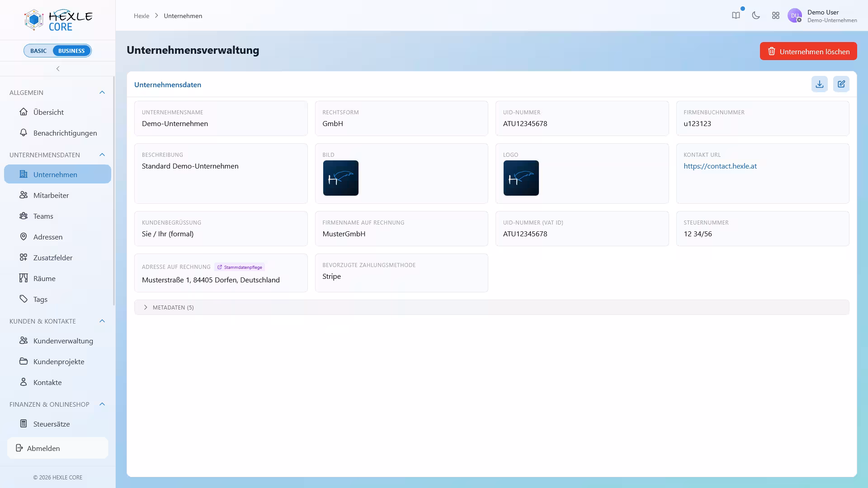The width and height of the screenshot is (868, 488).
Task: Switch plan toggle to BASIC
Action: (x=38, y=51)
